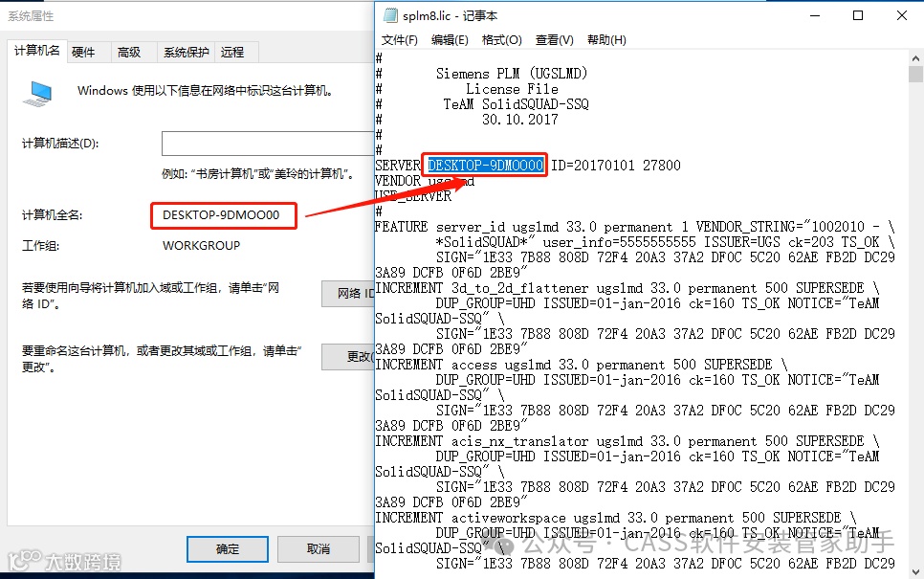The image size is (924, 579).
Task: Click the 计算机描述 input field
Action: click(268, 144)
